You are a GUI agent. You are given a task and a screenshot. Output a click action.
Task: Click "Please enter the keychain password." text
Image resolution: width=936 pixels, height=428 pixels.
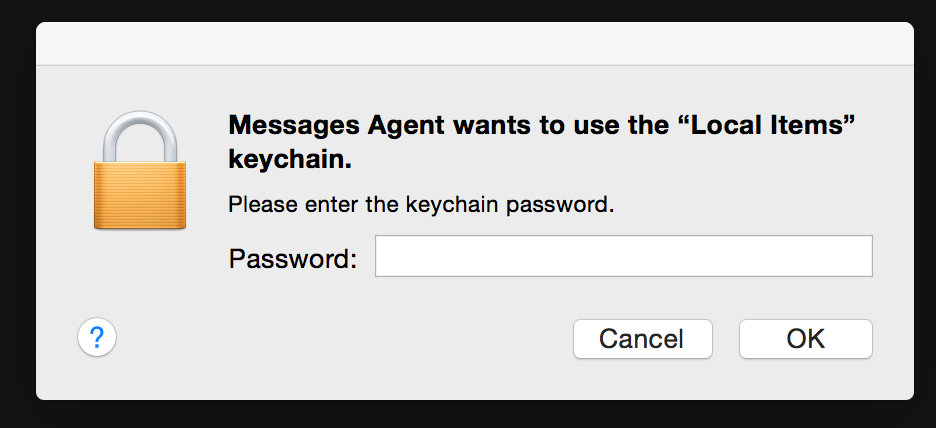click(x=420, y=206)
